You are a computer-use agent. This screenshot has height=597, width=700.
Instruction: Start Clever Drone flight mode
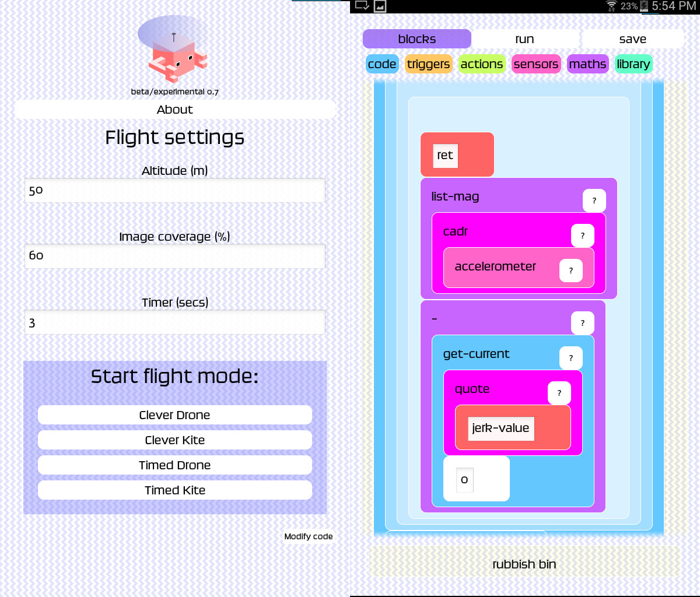tap(174, 415)
